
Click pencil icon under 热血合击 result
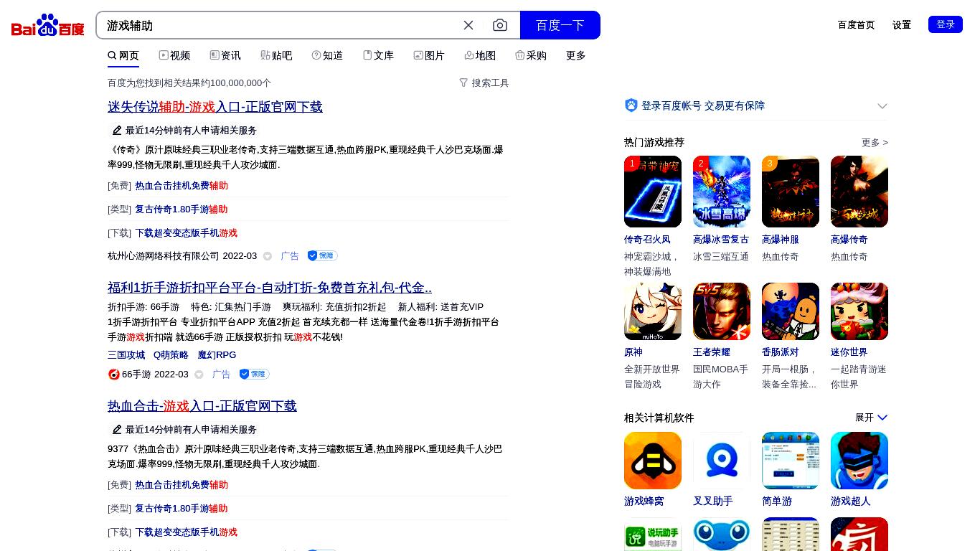pos(117,430)
